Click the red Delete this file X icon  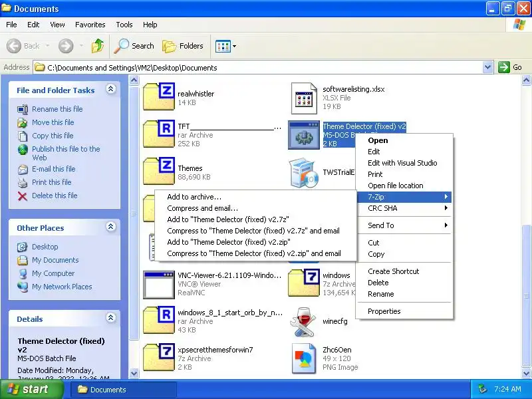coord(23,196)
